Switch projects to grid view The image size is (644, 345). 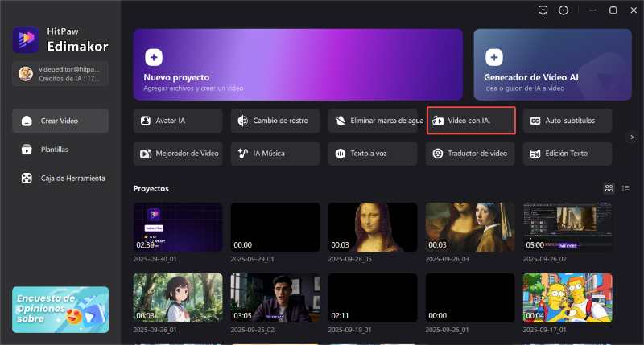point(609,188)
